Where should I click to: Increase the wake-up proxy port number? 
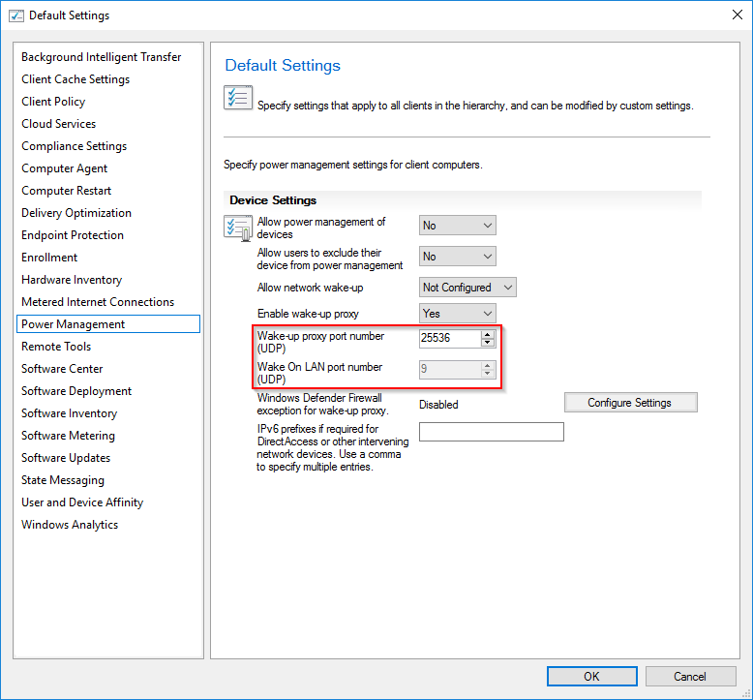[x=488, y=334]
